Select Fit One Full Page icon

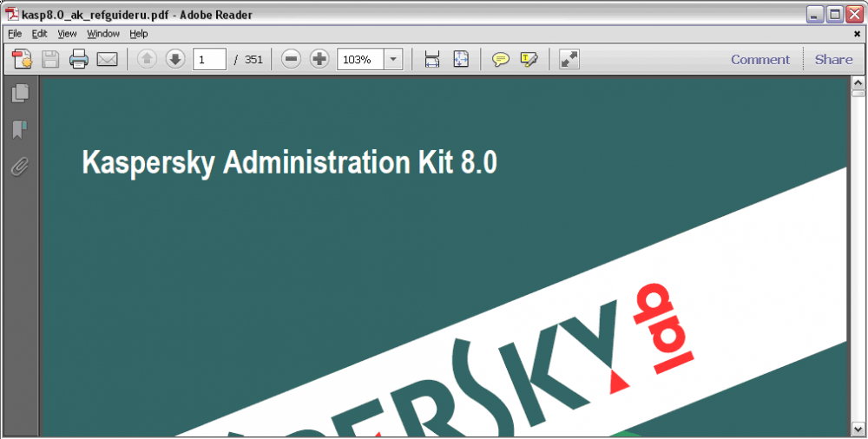461,59
